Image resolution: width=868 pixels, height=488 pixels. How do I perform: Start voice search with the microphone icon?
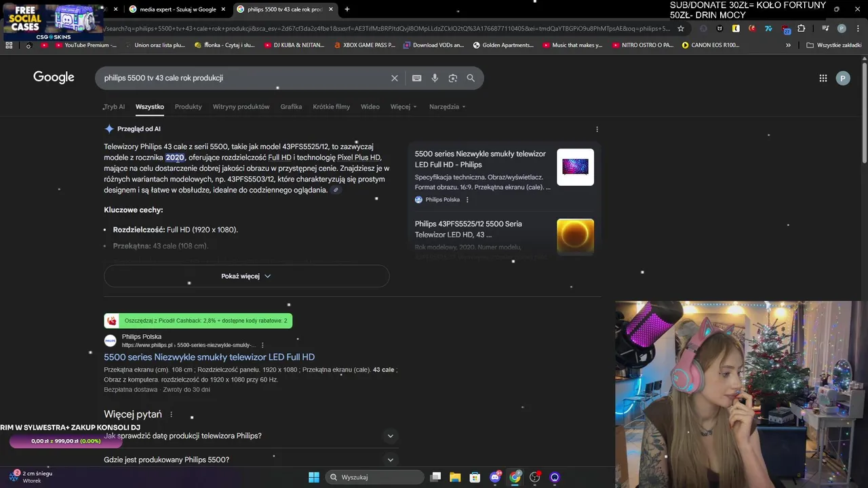coord(435,78)
